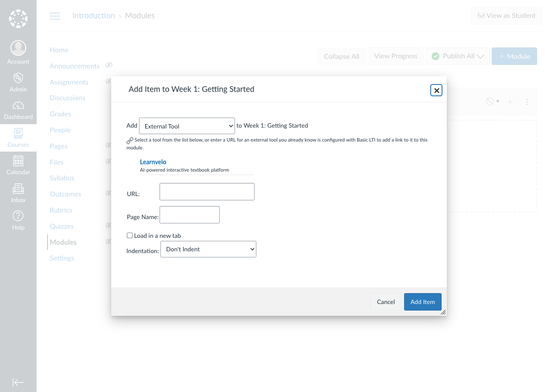
Task: Open Modules in the course navigation
Action: coord(63,242)
